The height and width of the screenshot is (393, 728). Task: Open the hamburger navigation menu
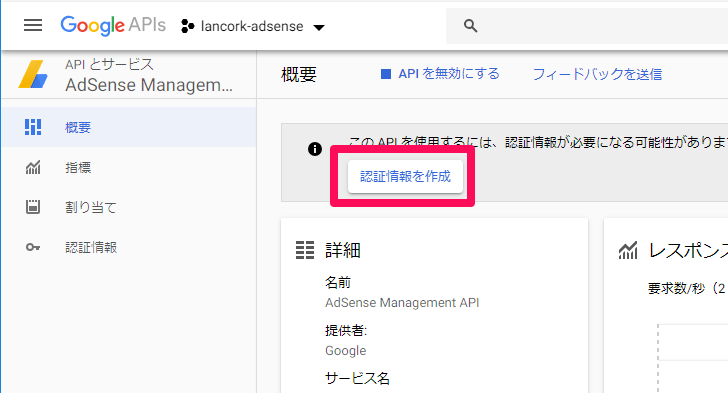tap(33, 25)
